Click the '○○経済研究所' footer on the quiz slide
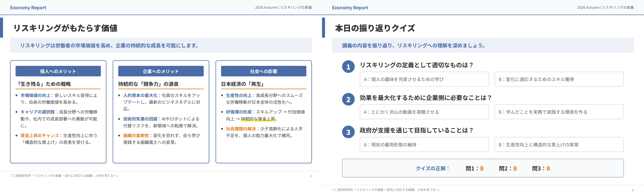This screenshot has width=644, height=195. coord(386,190)
